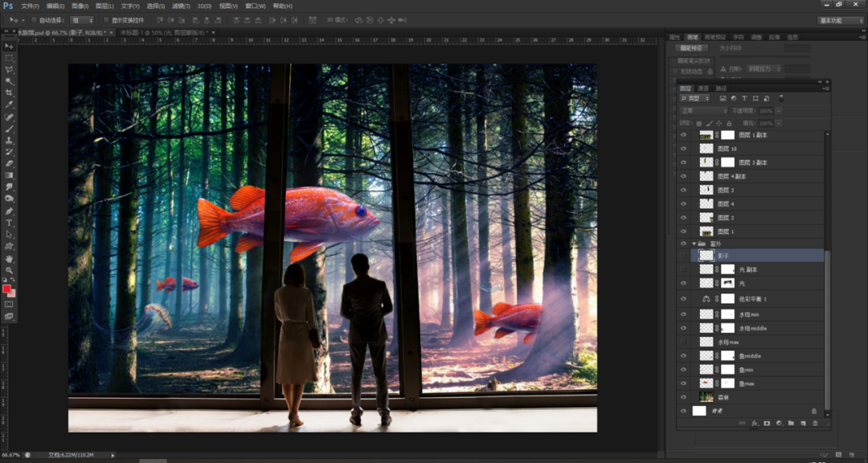
Task: Create a new group folder icon
Action: click(791, 423)
